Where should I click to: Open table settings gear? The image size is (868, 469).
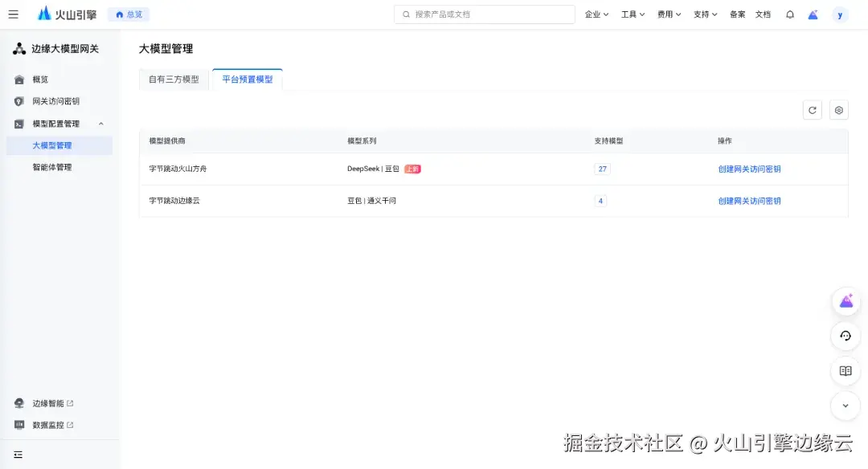[x=838, y=110]
